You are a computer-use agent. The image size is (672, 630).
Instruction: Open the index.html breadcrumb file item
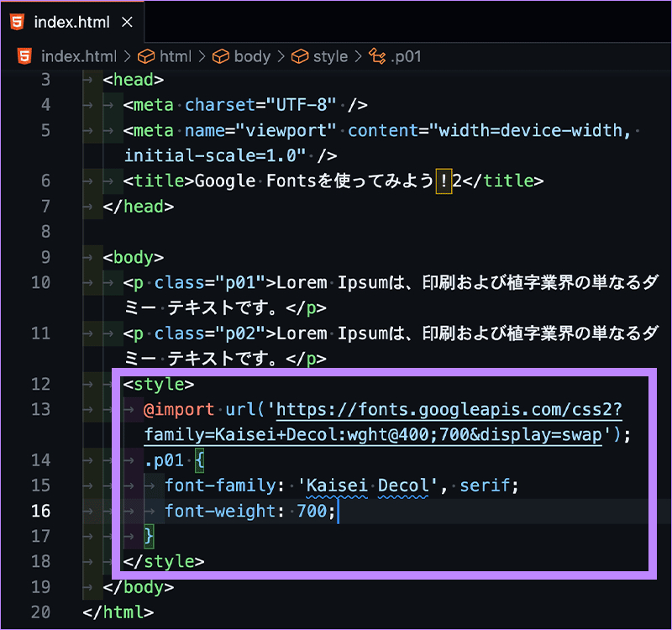click(x=78, y=57)
